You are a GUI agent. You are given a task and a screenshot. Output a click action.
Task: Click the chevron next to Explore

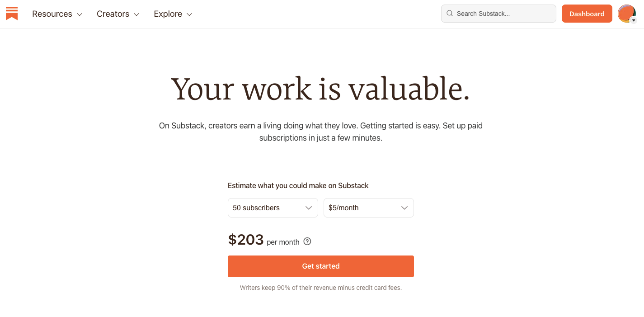pyautogui.click(x=189, y=14)
